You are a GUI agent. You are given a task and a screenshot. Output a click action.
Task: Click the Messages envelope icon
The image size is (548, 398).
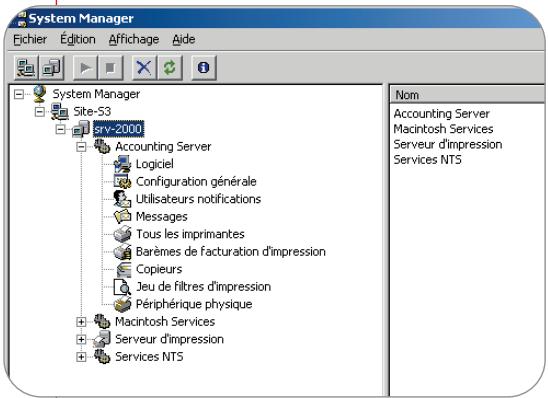122,216
